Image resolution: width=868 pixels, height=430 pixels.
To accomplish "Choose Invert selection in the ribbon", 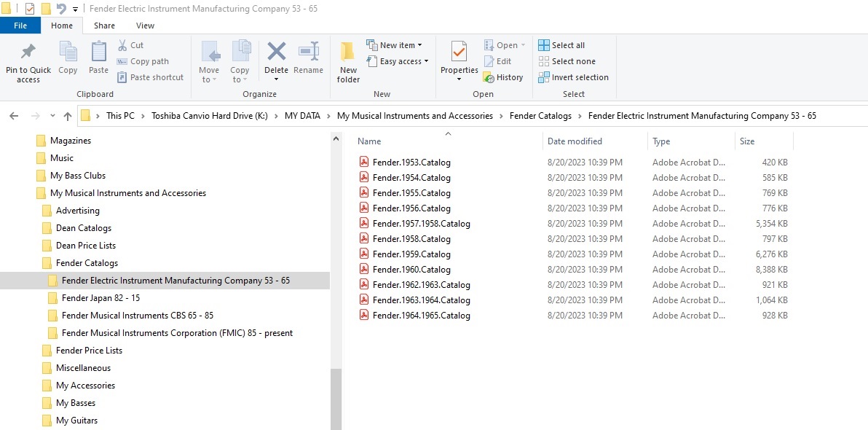I will (x=574, y=77).
